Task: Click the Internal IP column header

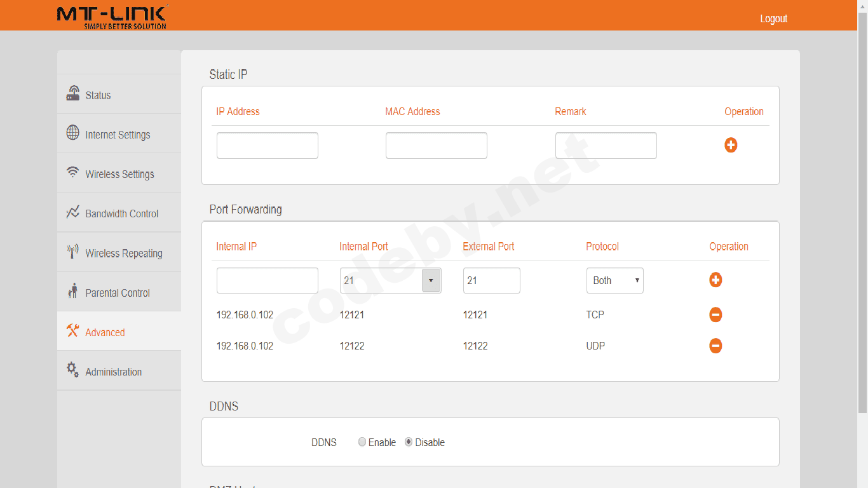Action: [236, 247]
